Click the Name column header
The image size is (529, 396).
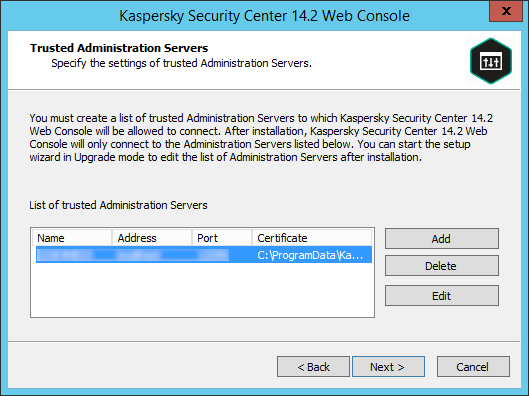coord(72,238)
